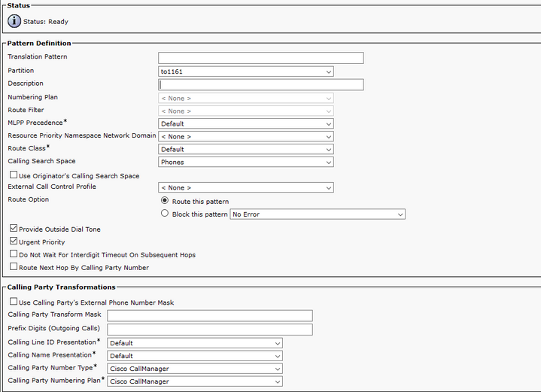Focus the Translation Pattern input field
Screen dimensions: 541x392
coord(261,58)
